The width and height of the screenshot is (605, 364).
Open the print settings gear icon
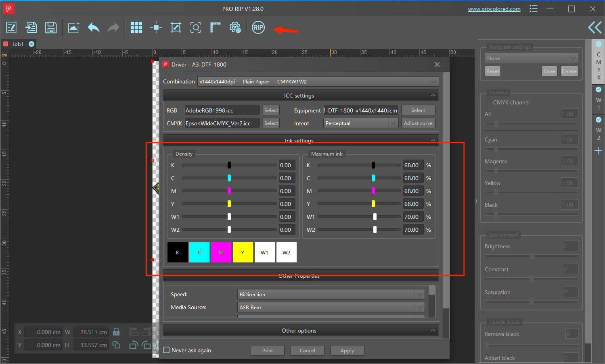[235, 27]
